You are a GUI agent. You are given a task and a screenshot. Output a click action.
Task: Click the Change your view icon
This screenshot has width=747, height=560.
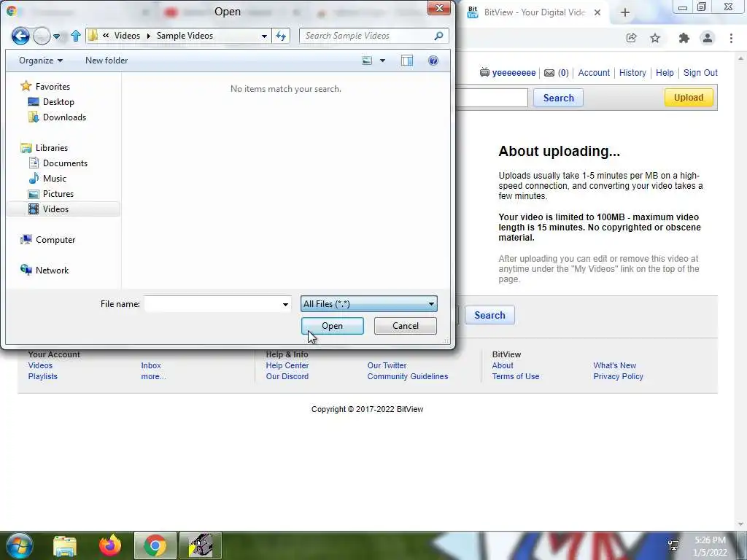pyautogui.click(x=367, y=61)
